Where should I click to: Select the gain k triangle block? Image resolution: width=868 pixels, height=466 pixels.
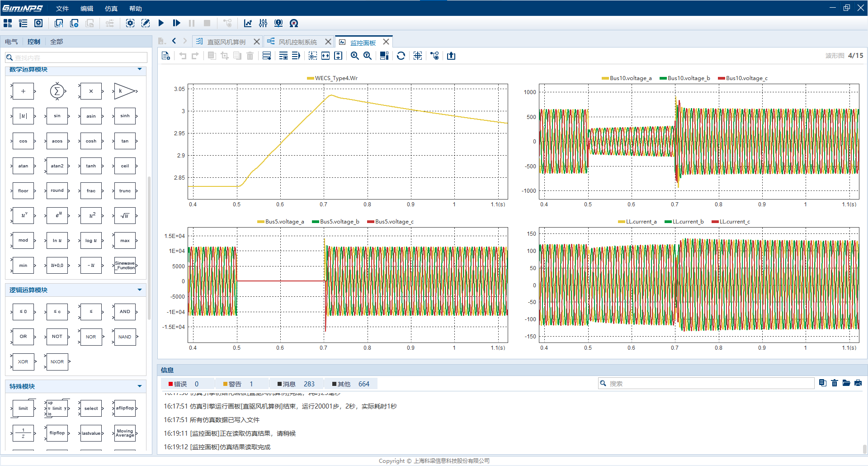click(x=125, y=91)
